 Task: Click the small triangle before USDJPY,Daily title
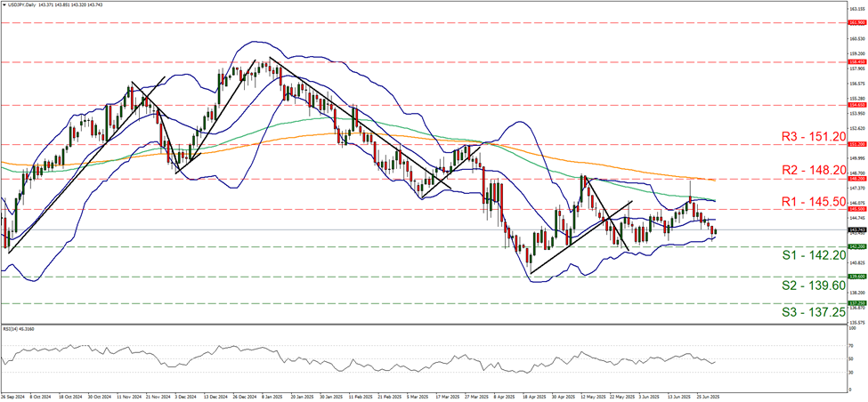pos(4,4)
